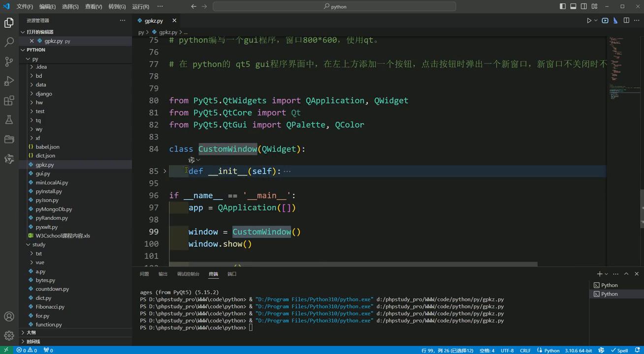The height and width of the screenshot is (354, 644).
Task: Open the Search view in activity bar
Action: click(9, 42)
